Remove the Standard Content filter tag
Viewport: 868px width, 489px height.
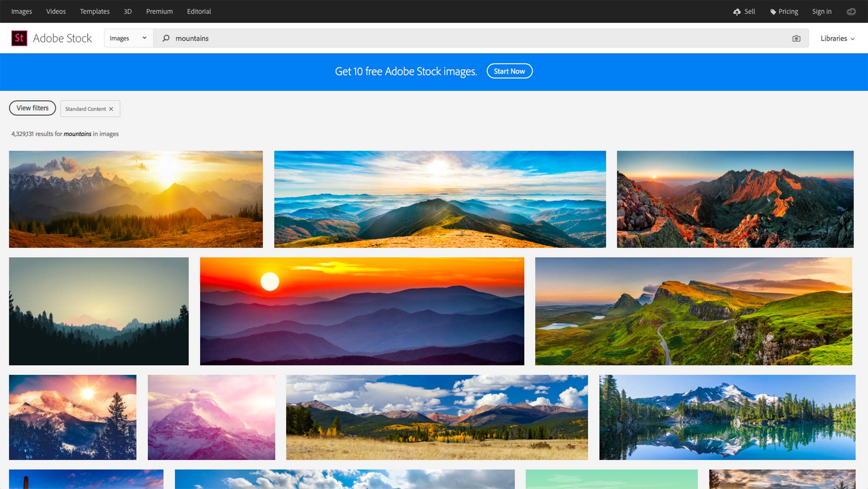click(x=111, y=109)
